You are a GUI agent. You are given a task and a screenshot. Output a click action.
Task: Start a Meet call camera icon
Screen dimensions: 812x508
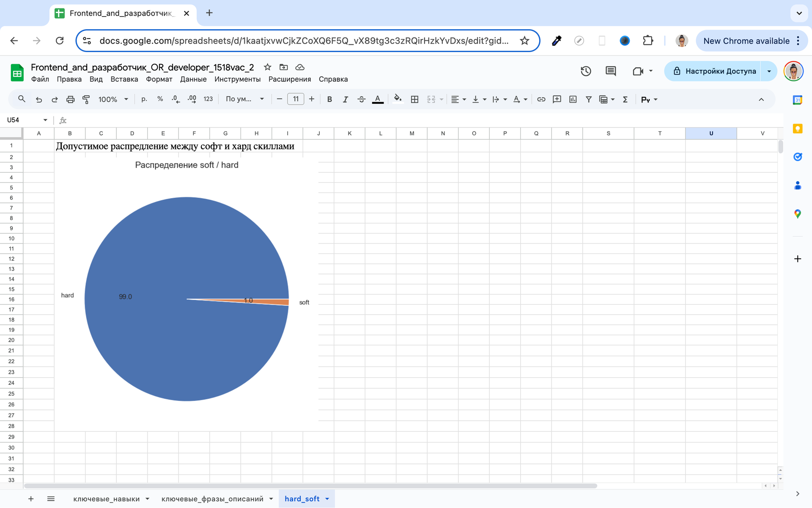pos(638,71)
